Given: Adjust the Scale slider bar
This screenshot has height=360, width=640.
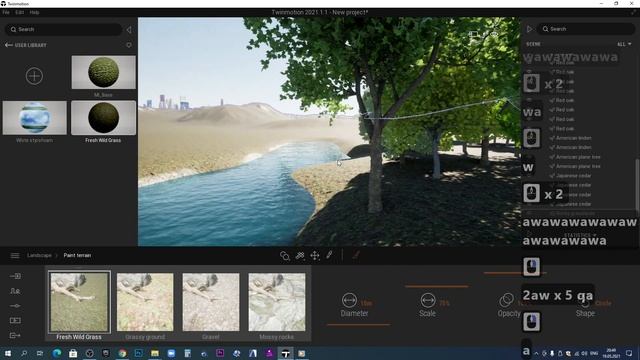Looking at the screenshot, I should [437, 287].
